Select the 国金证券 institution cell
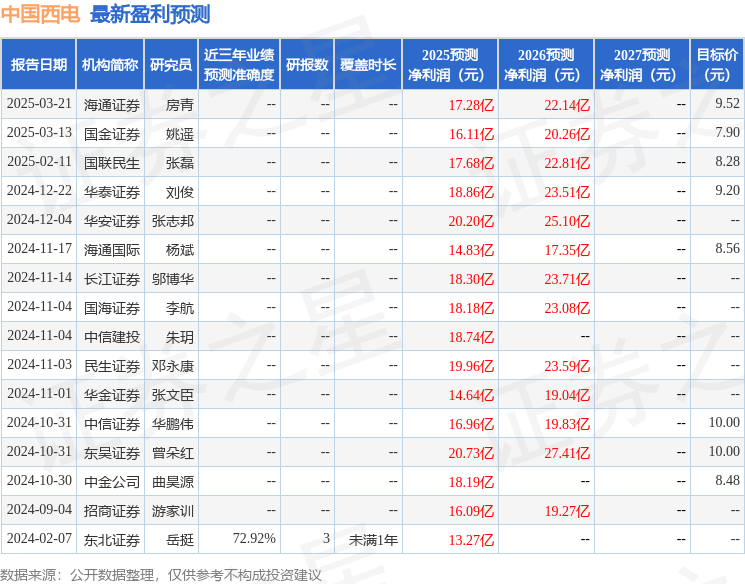 coord(112,134)
